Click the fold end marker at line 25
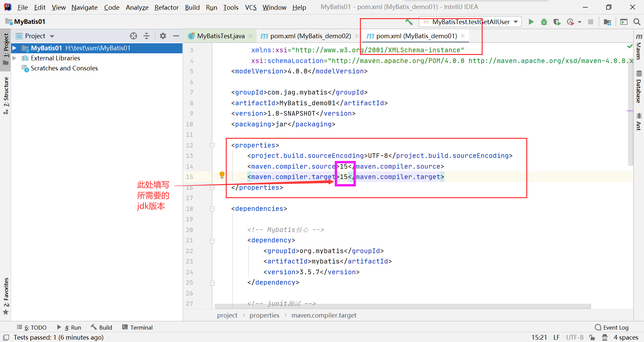The height and width of the screenshot is (342, 644). pyautogui.click(x=212, y=283)
